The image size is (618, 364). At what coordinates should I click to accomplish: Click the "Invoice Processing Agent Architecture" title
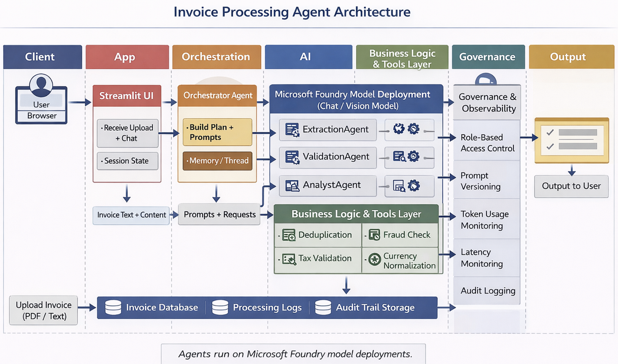coord(292,12)
